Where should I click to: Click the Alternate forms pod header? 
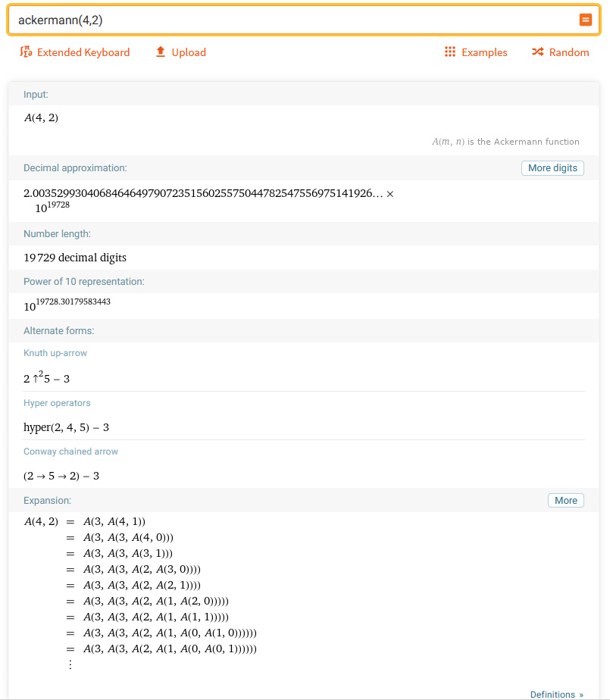point(58,331)
